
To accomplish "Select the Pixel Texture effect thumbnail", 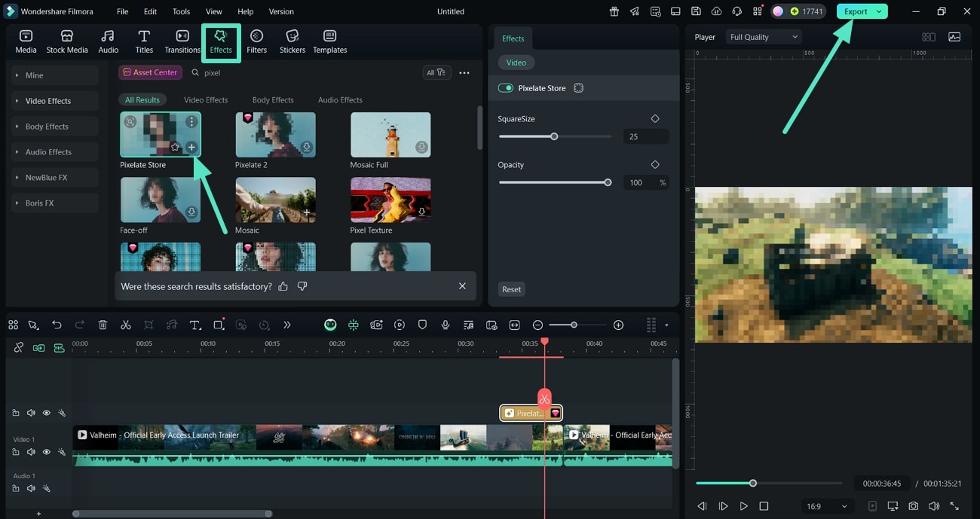I will (x=390, y=200).
